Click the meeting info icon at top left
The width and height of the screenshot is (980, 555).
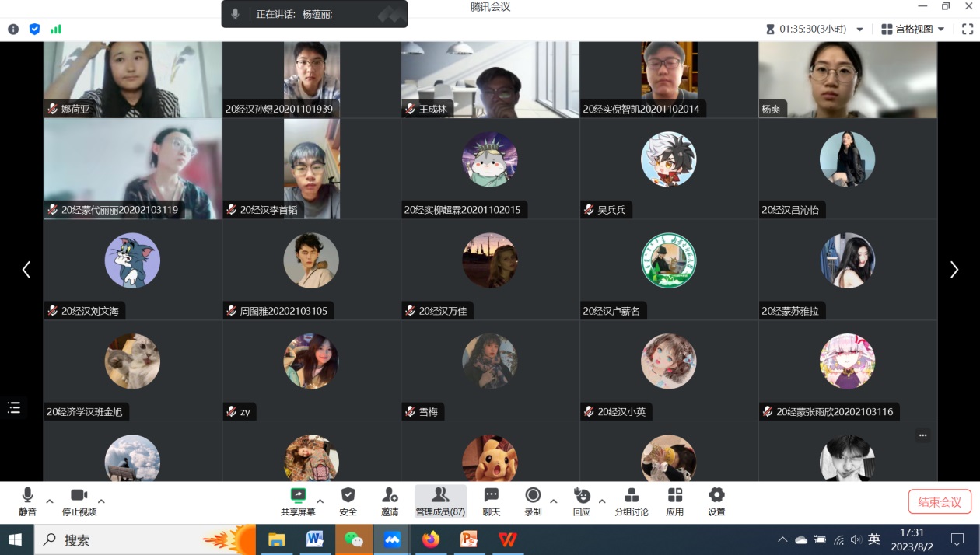tap(13, 30)
